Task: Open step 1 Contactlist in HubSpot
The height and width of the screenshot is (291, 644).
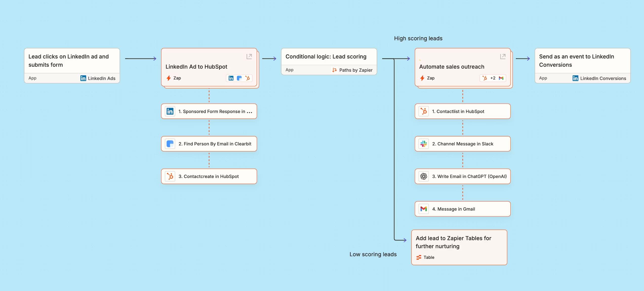Action: (x=463, y=111)
